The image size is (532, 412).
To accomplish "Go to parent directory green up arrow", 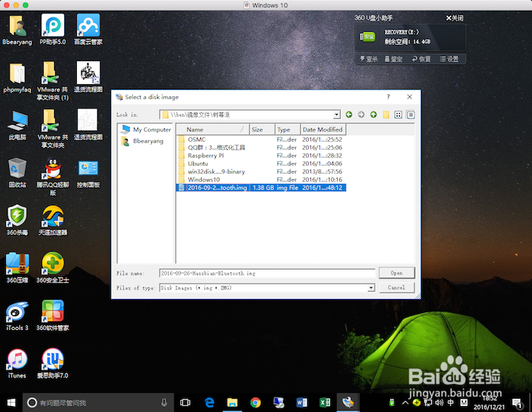I will [x=373, y=114].
